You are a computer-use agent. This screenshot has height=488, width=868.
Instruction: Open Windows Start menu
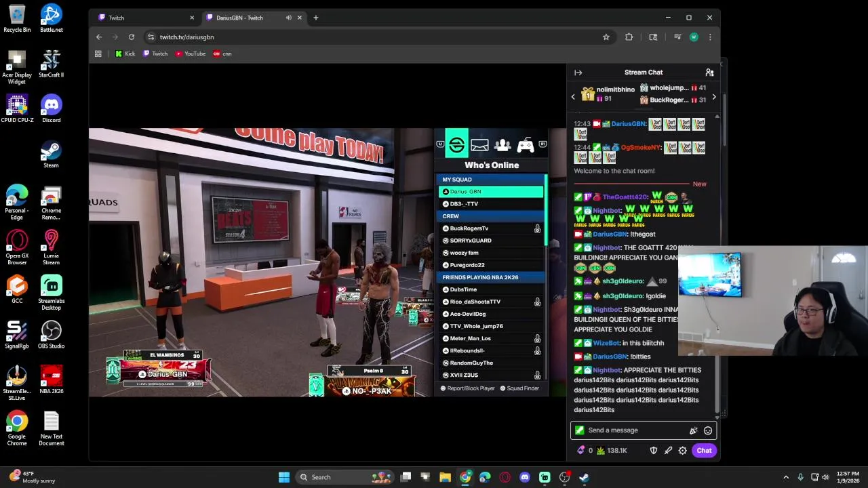pos(284,477)
